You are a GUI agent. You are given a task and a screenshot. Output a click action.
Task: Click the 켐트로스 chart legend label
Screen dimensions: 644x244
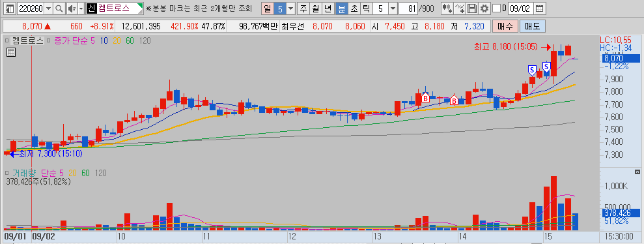coord(27,40)
